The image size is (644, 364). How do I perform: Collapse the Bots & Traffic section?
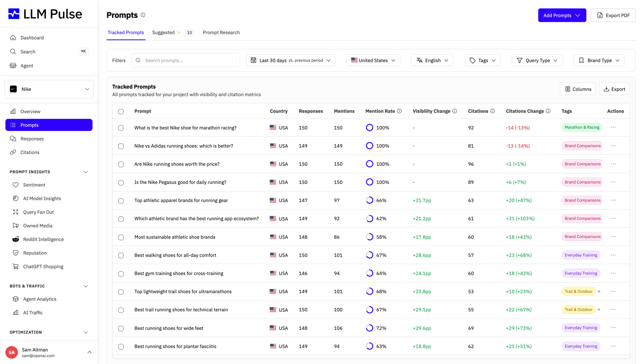pyautogui.click(x=86, y=286)
